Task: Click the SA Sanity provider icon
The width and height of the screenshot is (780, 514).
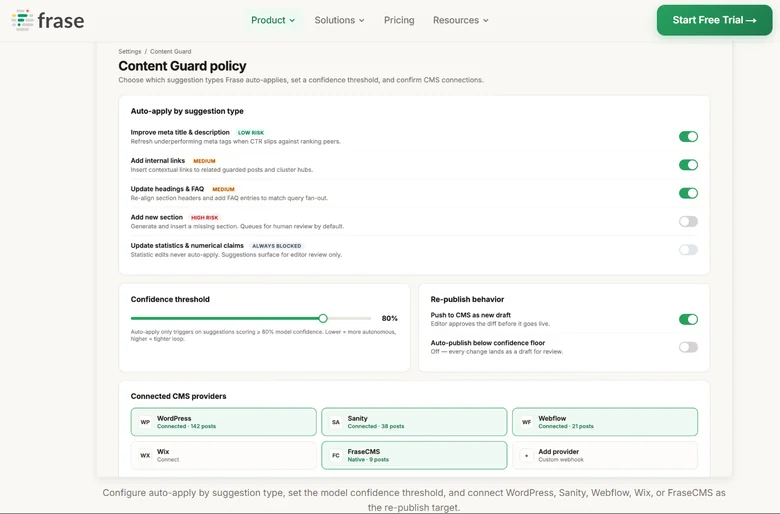Action: [x=336, y=422]
